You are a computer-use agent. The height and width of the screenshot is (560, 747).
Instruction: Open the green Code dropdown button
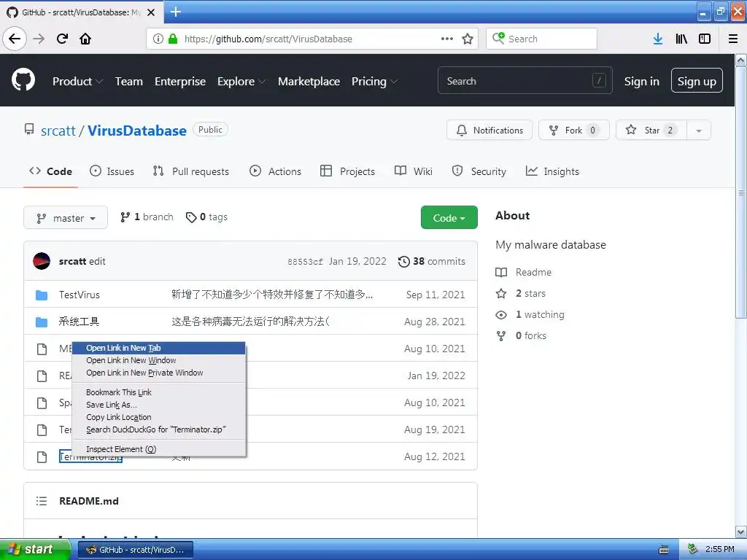pyautogui.click(x=449, y=217)
